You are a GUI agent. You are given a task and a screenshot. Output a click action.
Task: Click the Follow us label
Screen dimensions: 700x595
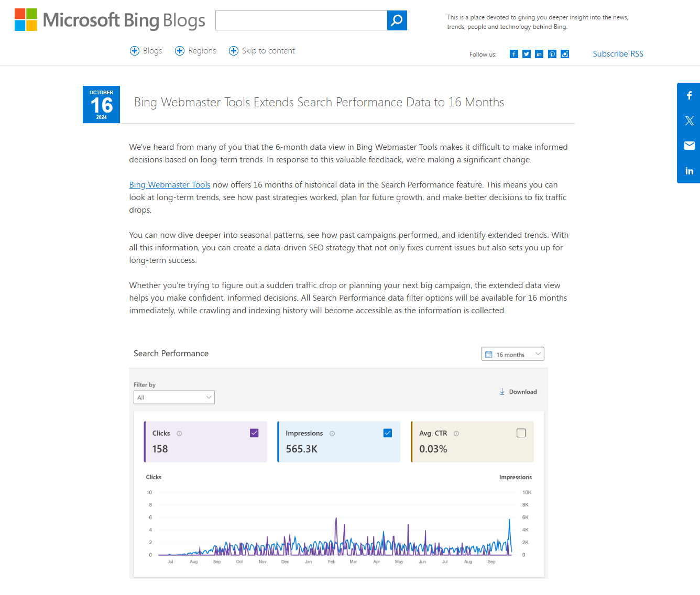pos(483,54)
